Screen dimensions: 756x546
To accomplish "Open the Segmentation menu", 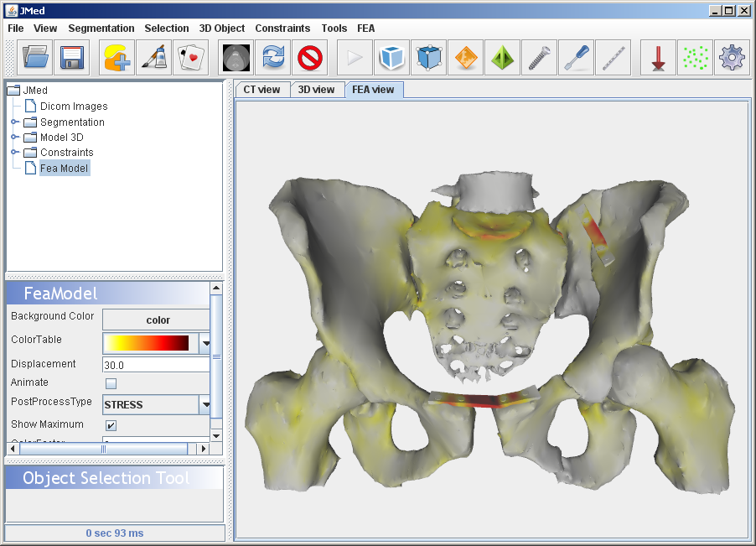I will point(101,29).
